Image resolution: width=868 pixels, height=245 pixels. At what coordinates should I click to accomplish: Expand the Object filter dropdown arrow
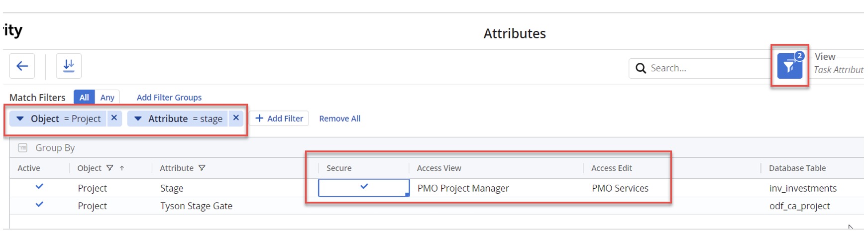tap(20, 119)
